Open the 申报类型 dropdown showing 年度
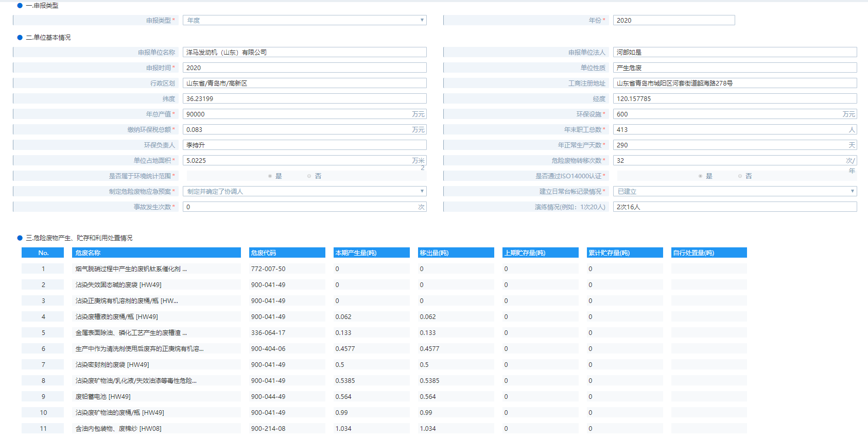This screenshot has width=868, height=437. pyautogui.click(x=305, y=20)
